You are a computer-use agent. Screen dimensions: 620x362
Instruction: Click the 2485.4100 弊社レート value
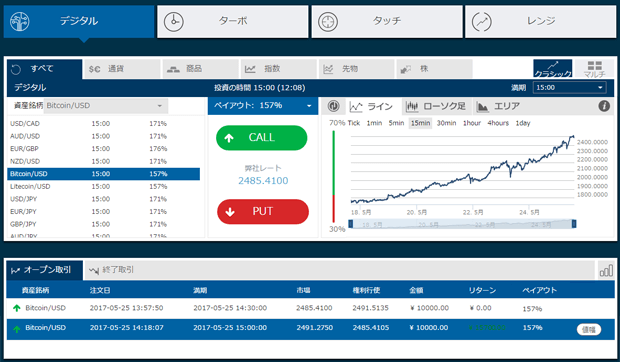click(x=263, y=181)
